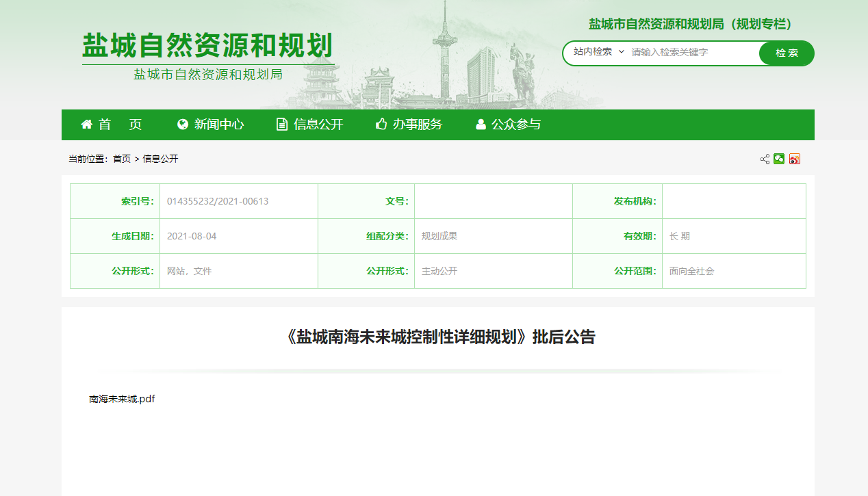Click the 盐城自然资源和规划 site logo
Screen dimensions: 868x496
point(207,47)
